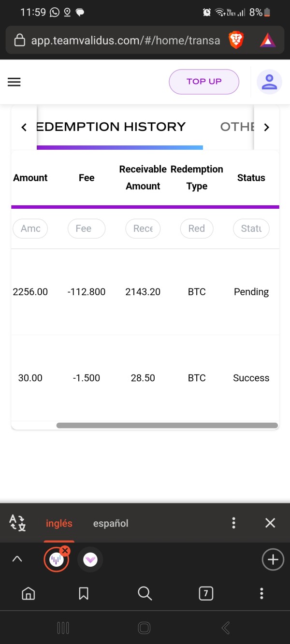Click the Amount filter input field
This screenshot has height=644, width=290.
30,229
